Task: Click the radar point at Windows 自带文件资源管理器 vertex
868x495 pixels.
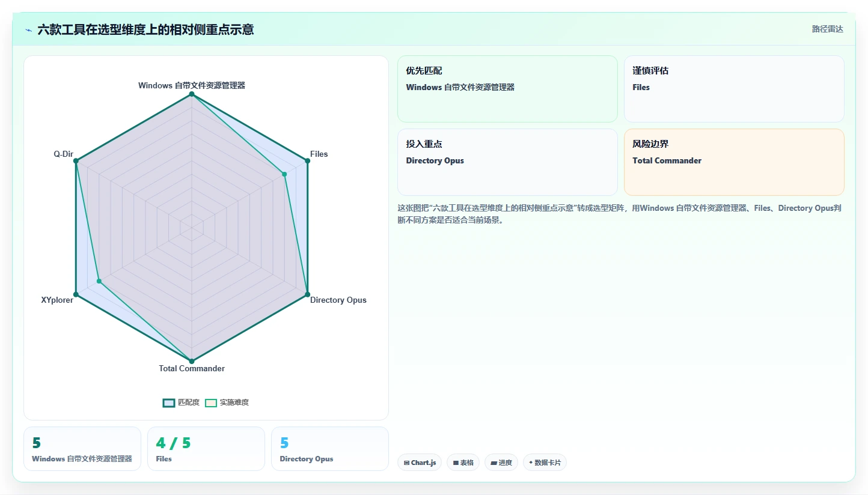Action: (192, 94)
